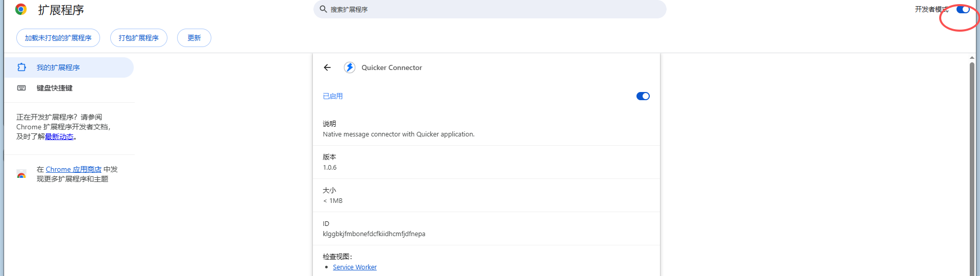
Task: Focus the 搜索扩展程序 search field
Action: pyautogui.click(x=490, y=9)
